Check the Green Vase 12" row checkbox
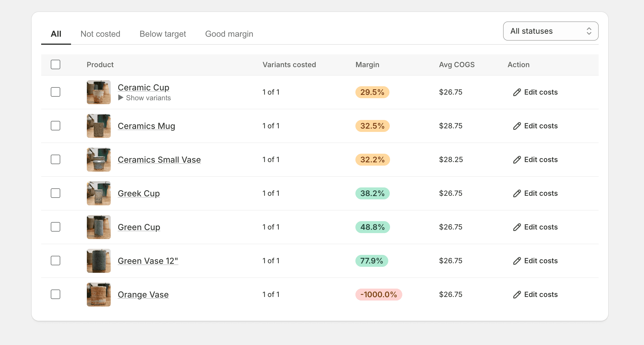Image resolution: width=644 pixels, height=345 pixels. click(x=56, y=261)
